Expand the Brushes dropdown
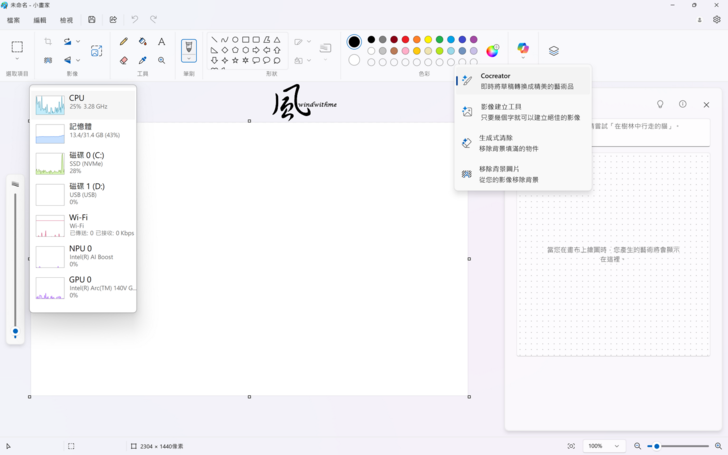Viewport: 728px width, 455px height. click(189, 60)
